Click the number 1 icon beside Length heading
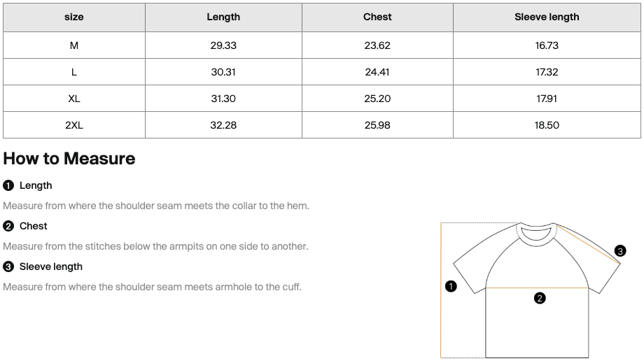This screenshot has width=644, height=363. [8, 186]
